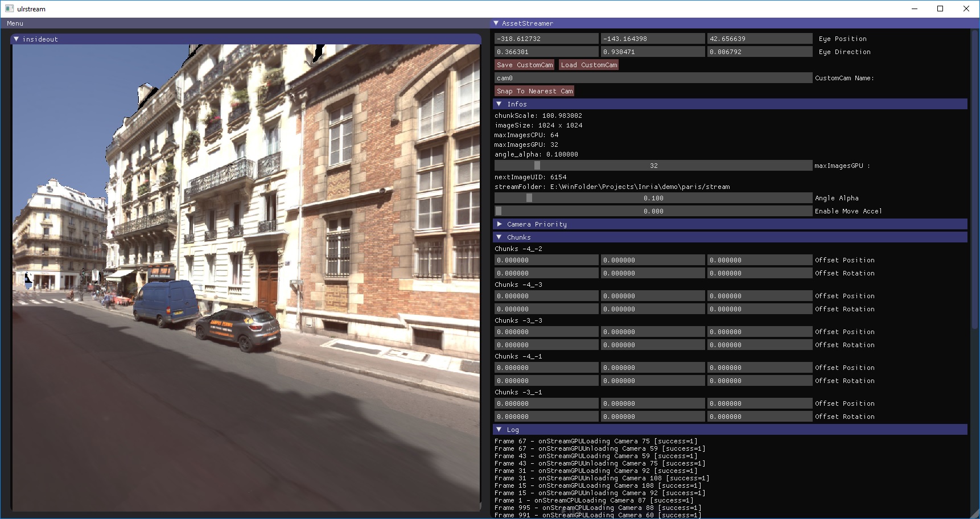Click the Enable Move Accel slider
980x519 pixels.
(653, 211)
